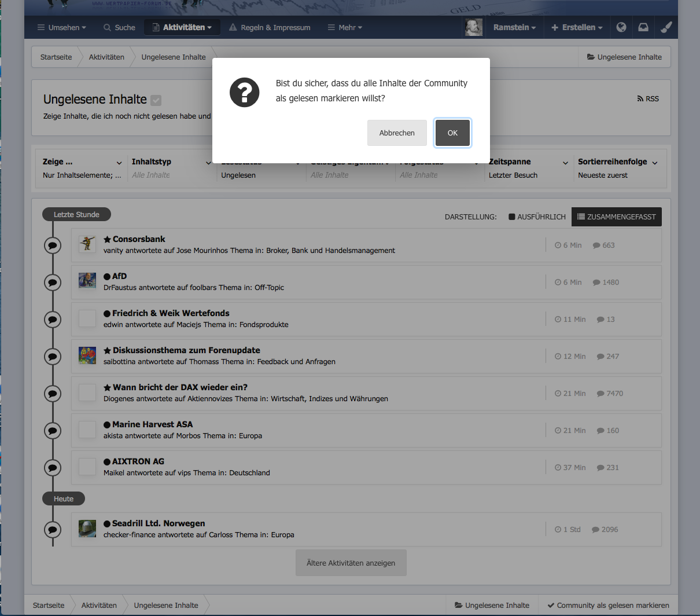This screenshot has height=616, width=700.
Task: Click the Consorsbank speech bubble timeline icon
Action: click(53, 245)
